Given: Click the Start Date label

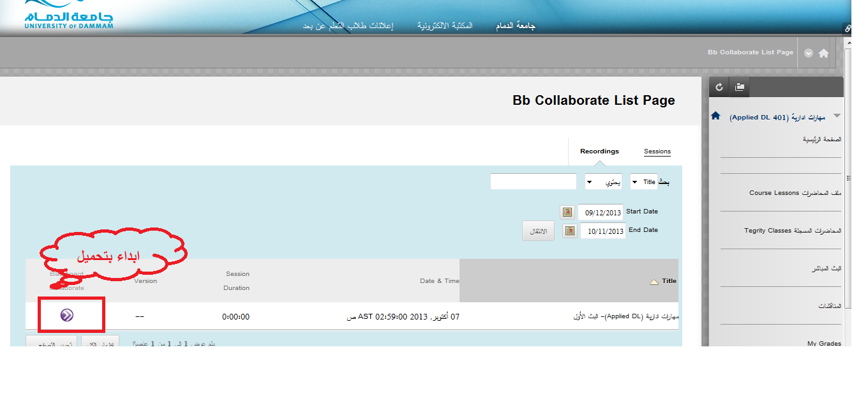Looking at the screenshot, I should point(642,212).
